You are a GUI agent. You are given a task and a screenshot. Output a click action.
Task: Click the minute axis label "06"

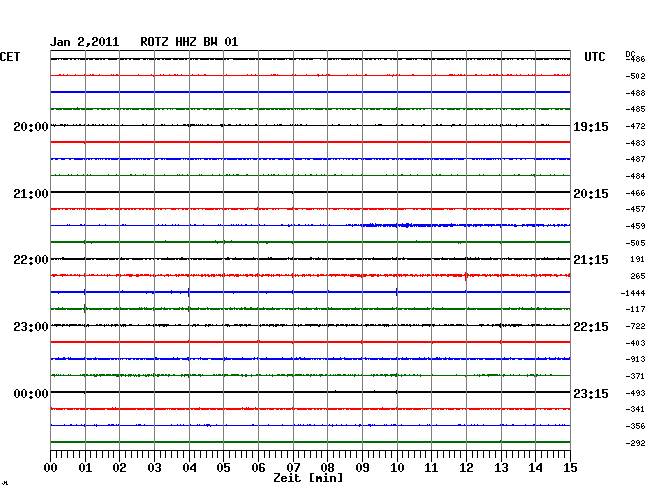pyautogui.click(x=258, y=468)
